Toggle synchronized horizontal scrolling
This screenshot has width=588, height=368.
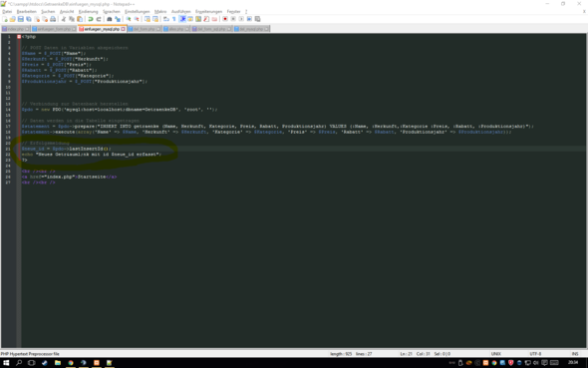pos(155,19)
